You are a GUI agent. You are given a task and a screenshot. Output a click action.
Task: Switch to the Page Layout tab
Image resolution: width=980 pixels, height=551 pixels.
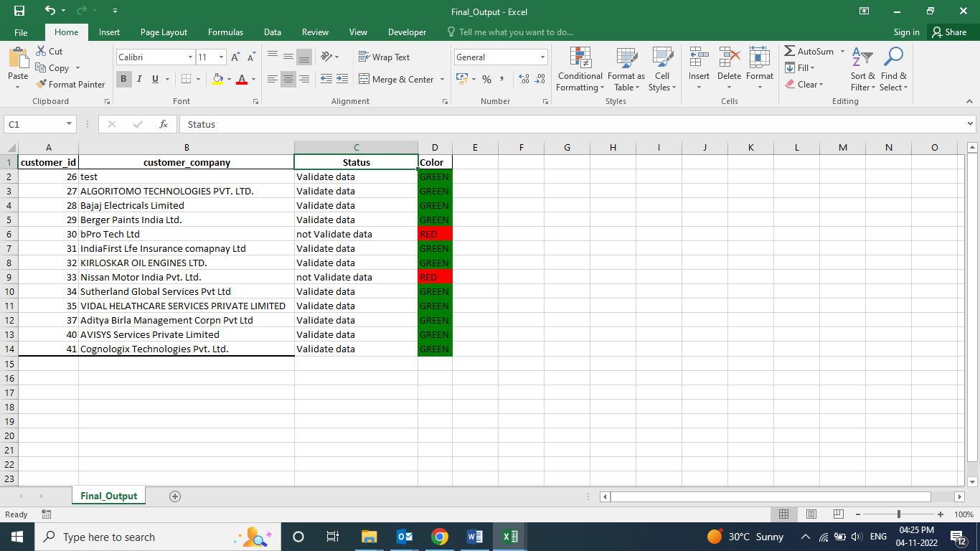tap(164, 32)
